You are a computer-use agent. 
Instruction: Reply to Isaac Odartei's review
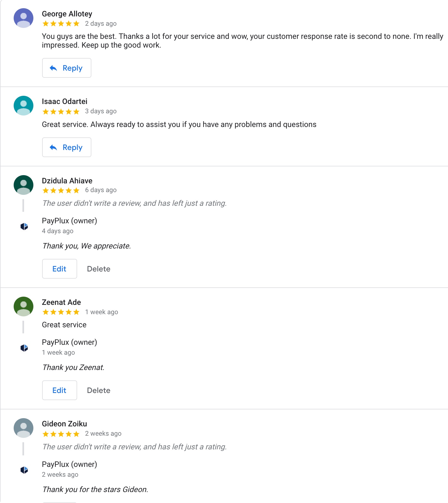pyautogui.click(x=67, y=147)
